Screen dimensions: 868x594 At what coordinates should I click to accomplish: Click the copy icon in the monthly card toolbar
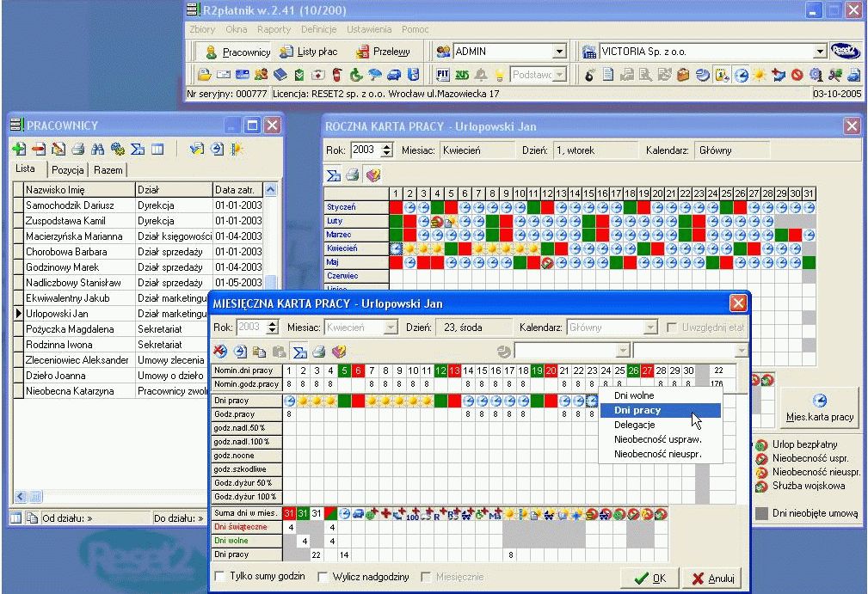[x=259, y=352]
